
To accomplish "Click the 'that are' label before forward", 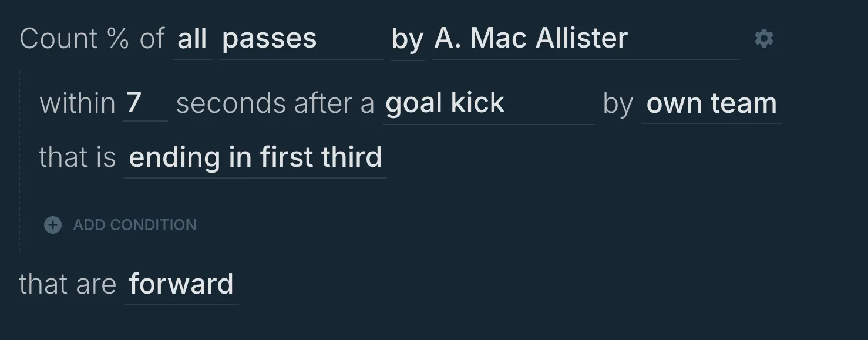I will pos(68,284).
